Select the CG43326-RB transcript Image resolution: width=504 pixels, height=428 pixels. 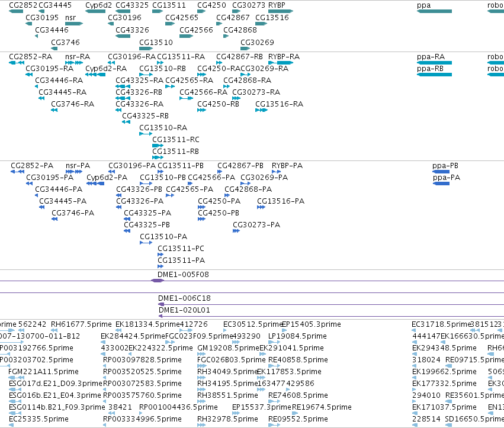pos(123,98)
